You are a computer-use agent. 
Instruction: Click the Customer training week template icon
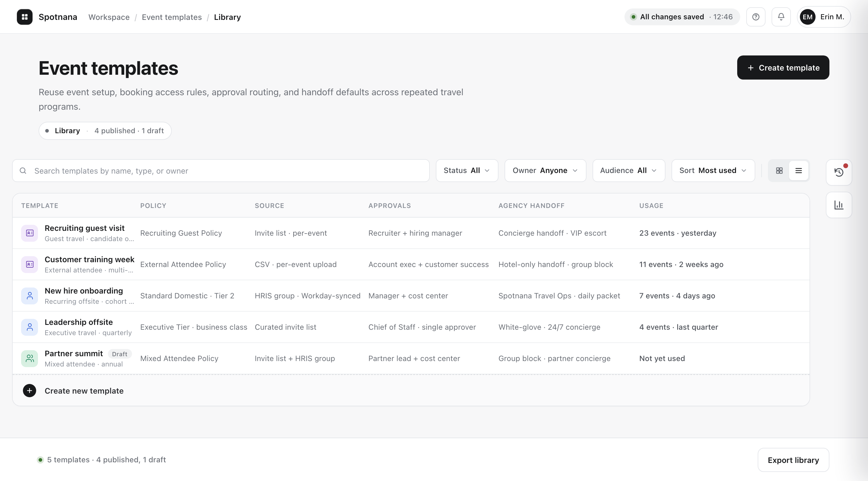(30, 264)
